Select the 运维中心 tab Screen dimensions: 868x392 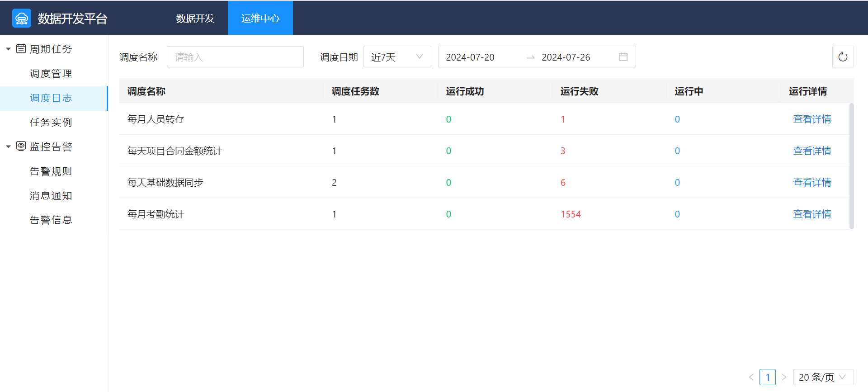click(x=260, y=19)
